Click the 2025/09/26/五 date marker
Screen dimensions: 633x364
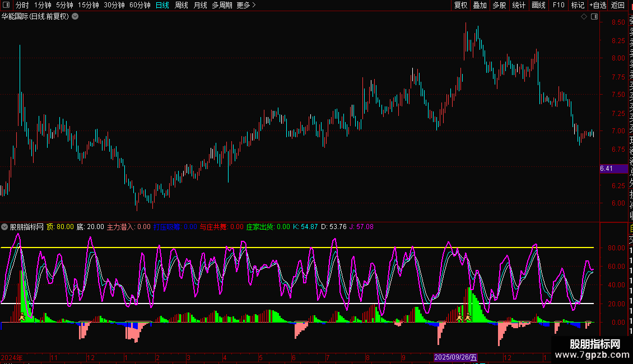[455, 357]
